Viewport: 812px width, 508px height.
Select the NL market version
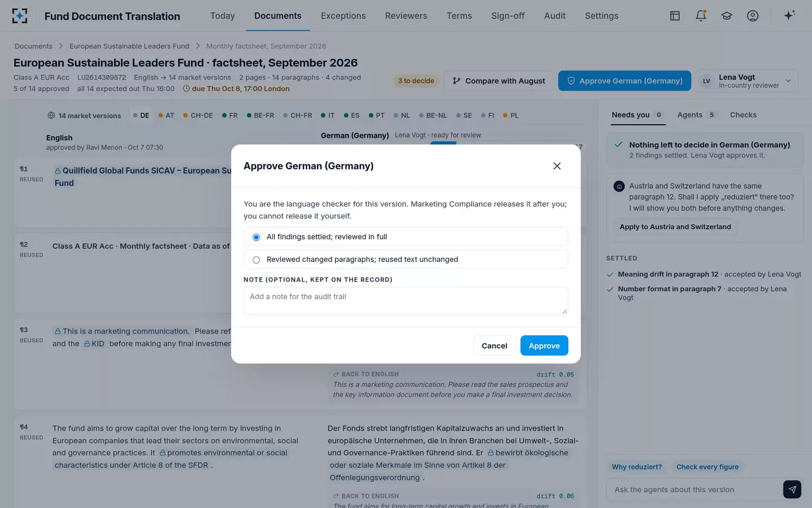pos(402,116)
